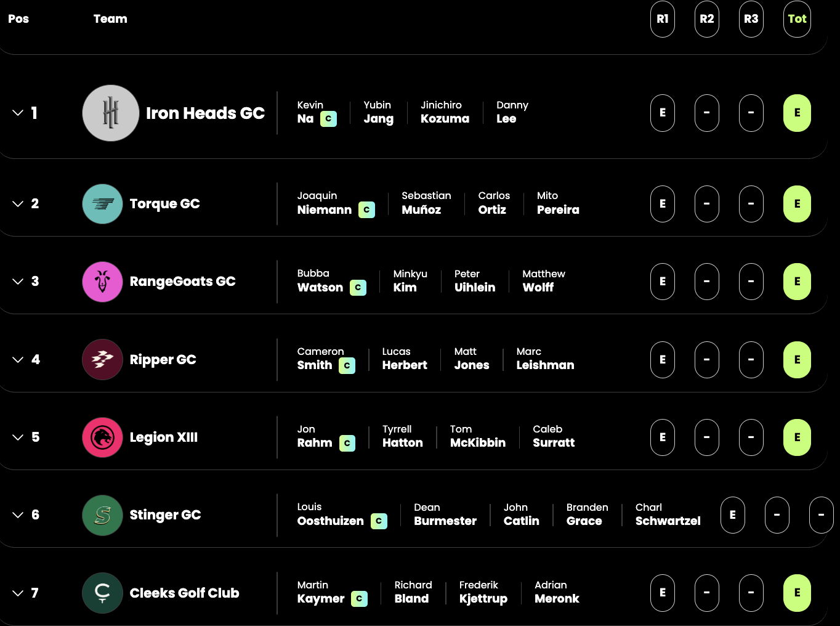
Task: Expand the Cleeks Golf Club row chevron
Action: click(x=18, y=593)
